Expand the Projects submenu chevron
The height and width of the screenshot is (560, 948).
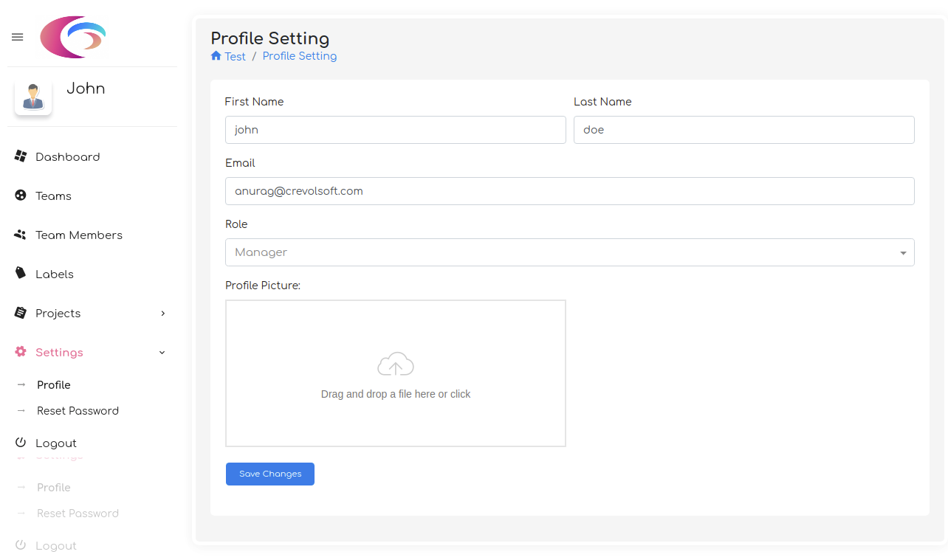coord(163,314)
